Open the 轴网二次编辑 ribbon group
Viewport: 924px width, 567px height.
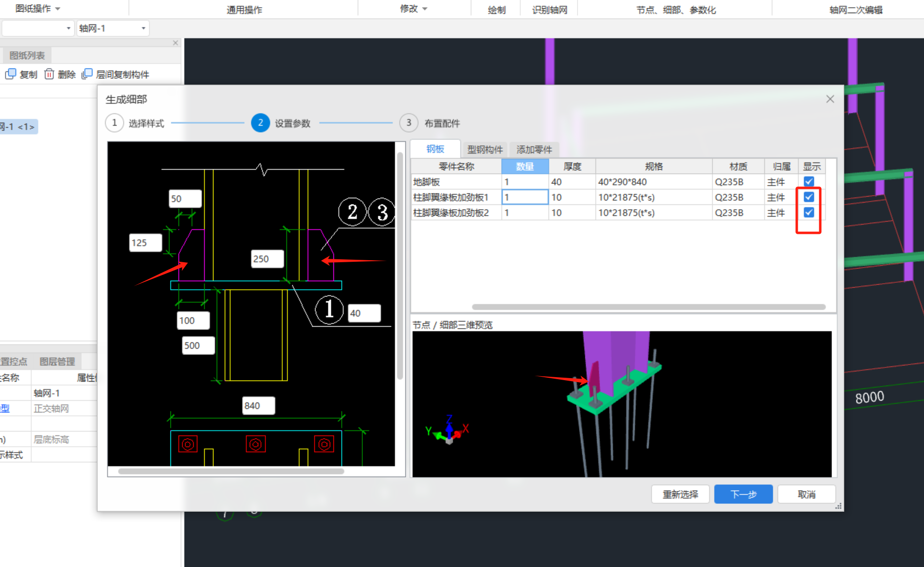point(856,10)
